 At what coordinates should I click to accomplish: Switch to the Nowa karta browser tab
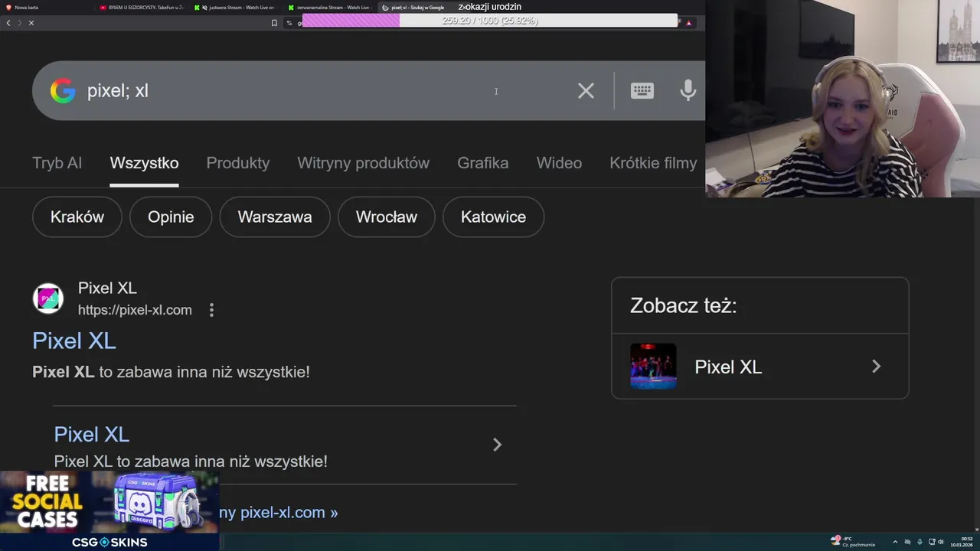pyautogui.click(x=46, y=7)
